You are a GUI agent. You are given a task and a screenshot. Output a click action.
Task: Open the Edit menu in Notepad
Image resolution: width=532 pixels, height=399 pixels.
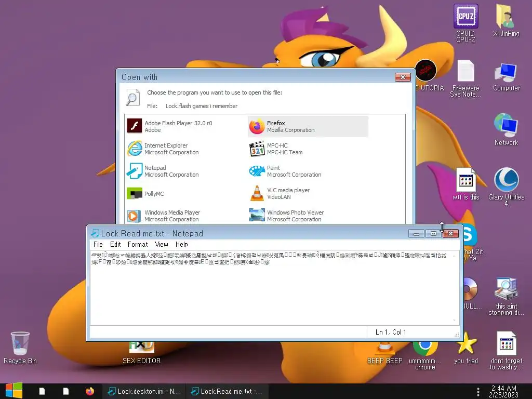coord(115,244)
